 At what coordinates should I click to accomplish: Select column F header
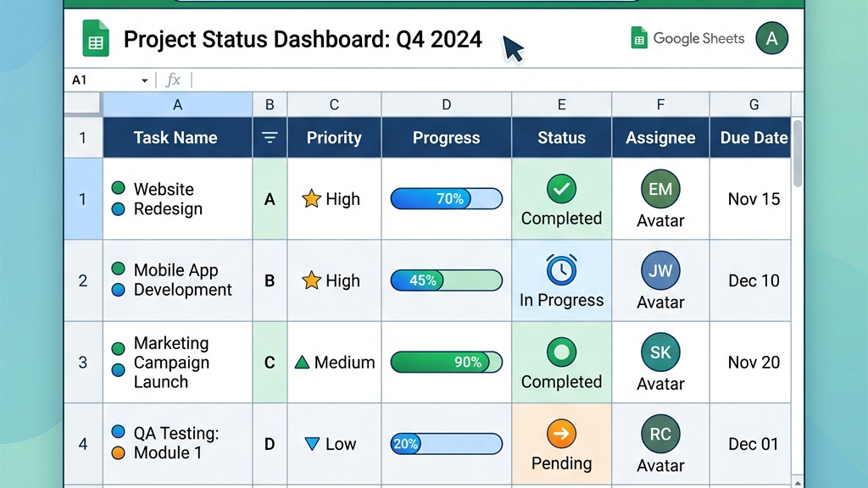pos(660,104)
